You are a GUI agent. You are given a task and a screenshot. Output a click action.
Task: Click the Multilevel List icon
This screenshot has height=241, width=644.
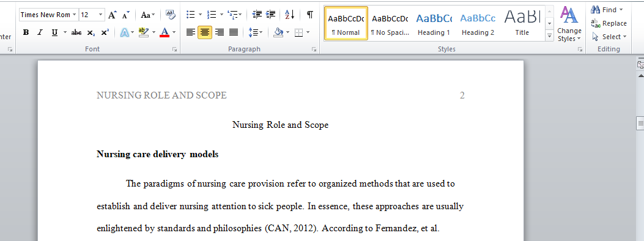232,15
